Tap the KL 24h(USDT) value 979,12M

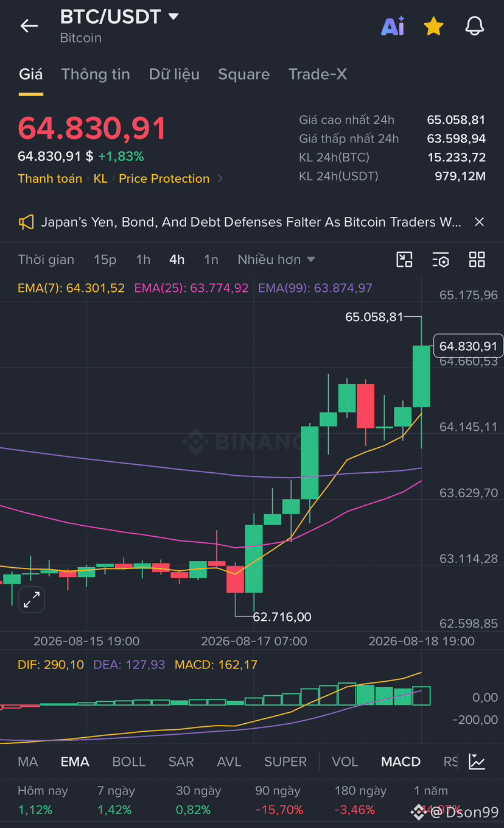460,176
